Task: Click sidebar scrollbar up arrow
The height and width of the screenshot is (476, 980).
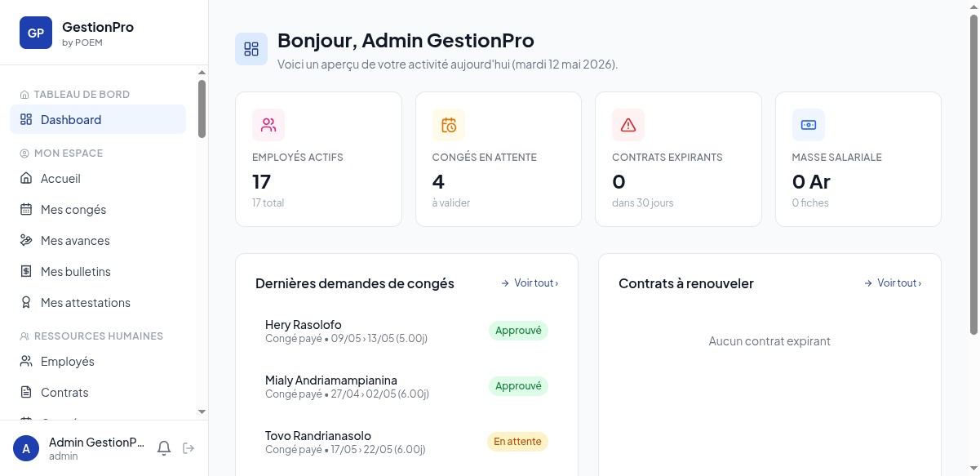Action: point(202,72)
